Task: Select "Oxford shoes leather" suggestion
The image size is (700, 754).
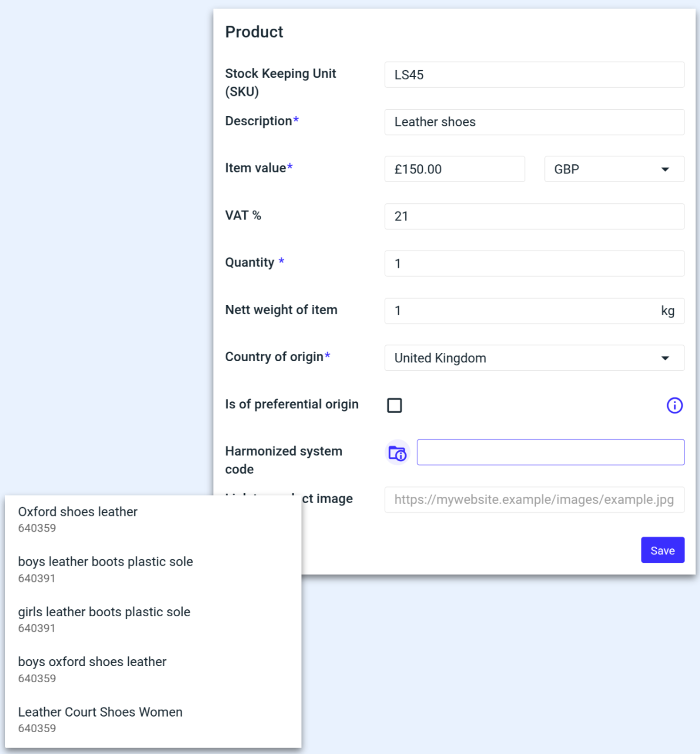Action: tap(79, 512)
